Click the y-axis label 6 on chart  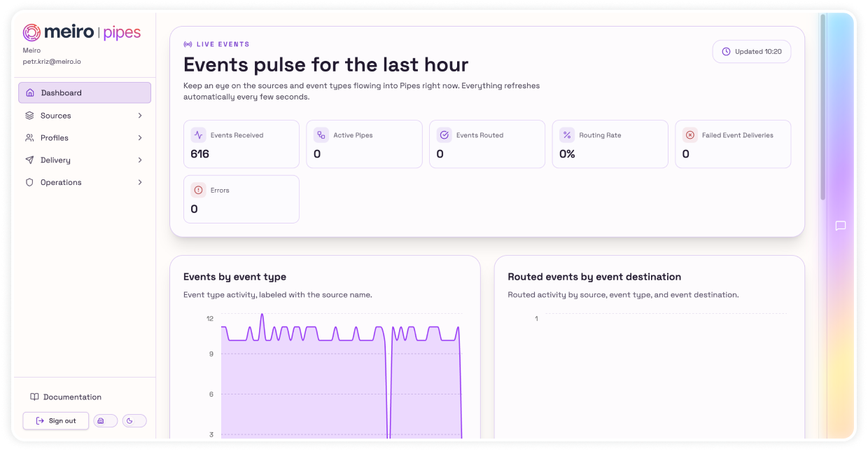click(x=211, y=394)
